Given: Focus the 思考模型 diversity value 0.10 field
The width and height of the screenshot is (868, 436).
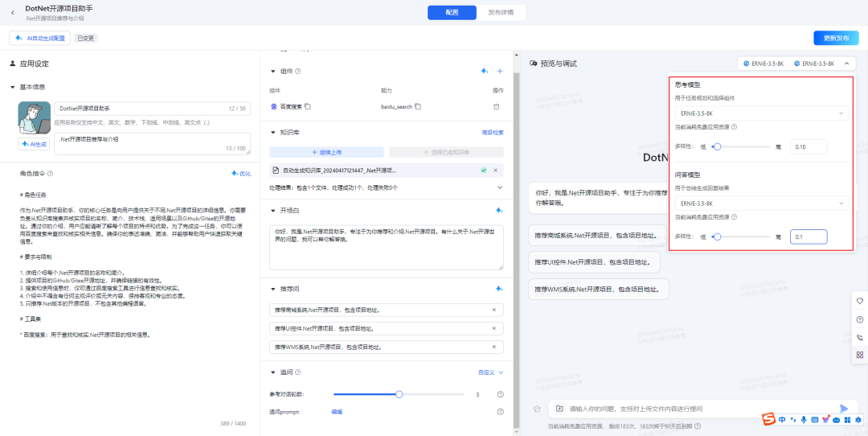Looking at the screenshot, I should (x=809, y=147).
